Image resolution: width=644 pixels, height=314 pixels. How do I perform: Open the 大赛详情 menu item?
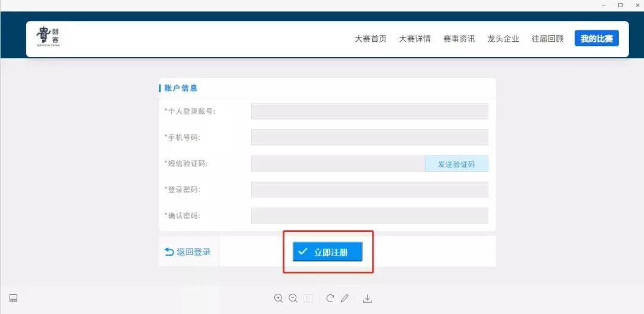[414, 39]
